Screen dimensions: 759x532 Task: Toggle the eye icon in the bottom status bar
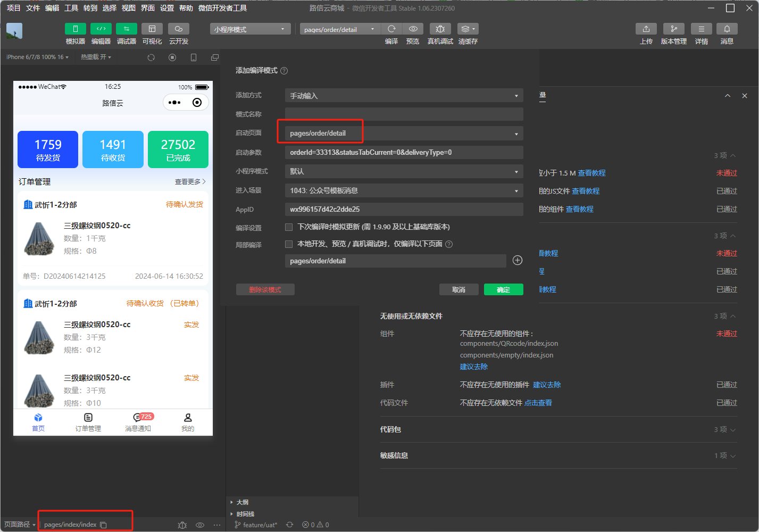(x=200, y=525)
